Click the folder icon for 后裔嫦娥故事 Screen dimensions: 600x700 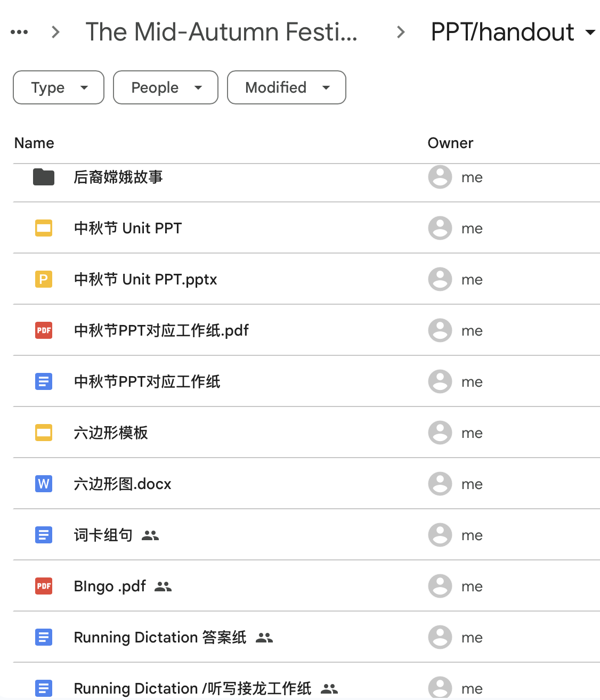tap(44, 177)
